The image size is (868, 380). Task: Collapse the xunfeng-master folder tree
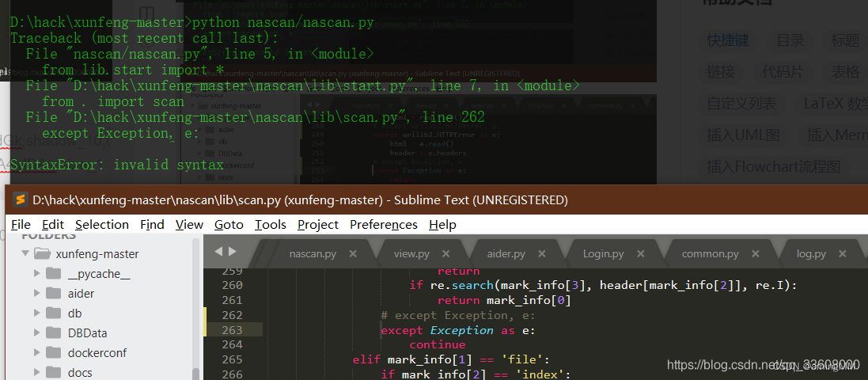[x=25, y=253]
